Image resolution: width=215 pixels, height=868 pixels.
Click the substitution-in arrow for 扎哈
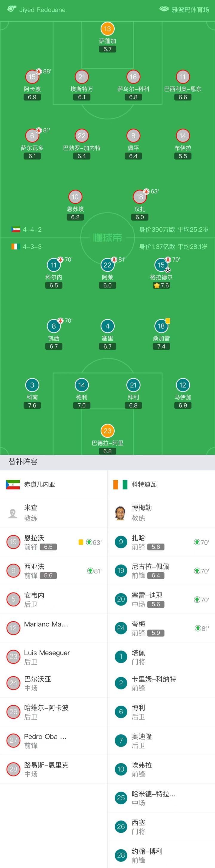(197, 542)
